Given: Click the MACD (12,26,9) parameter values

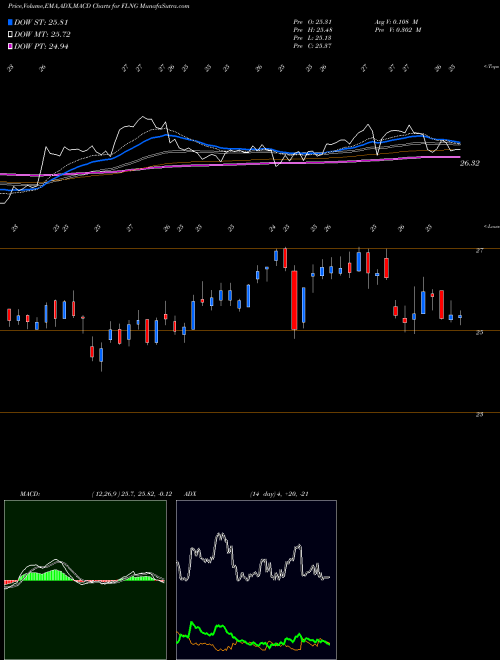Looking at the screenshot, I should [x=131, y=494].
